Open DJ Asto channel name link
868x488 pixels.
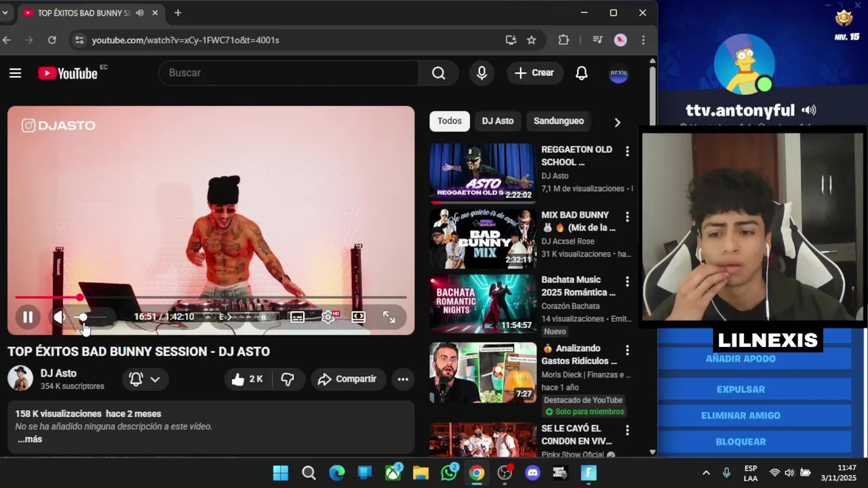[x=58, y=373]
